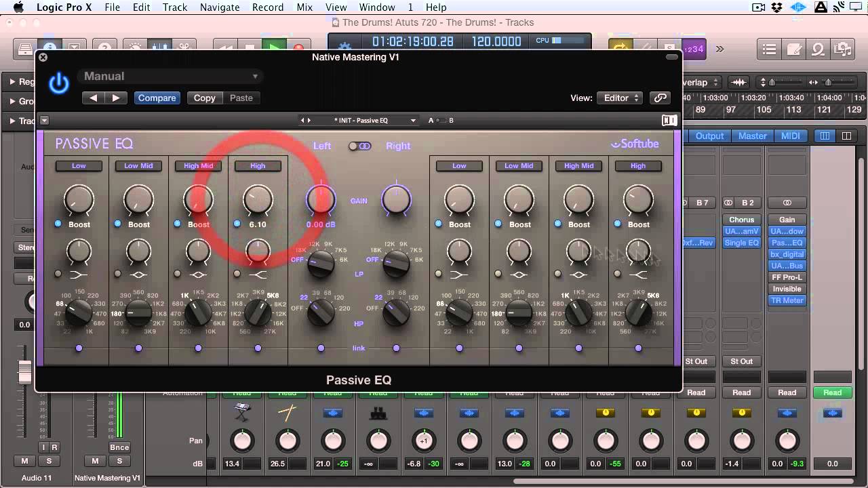Screen dimensions: 868x488
Task: Open the Apple menu
Action: point(18,7)
